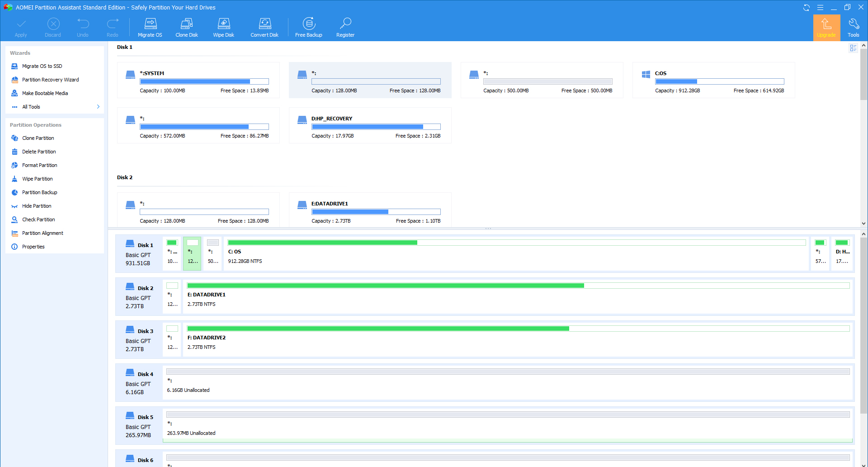Select F: DATADRIVE2 bar in disk map

[518, 340]
